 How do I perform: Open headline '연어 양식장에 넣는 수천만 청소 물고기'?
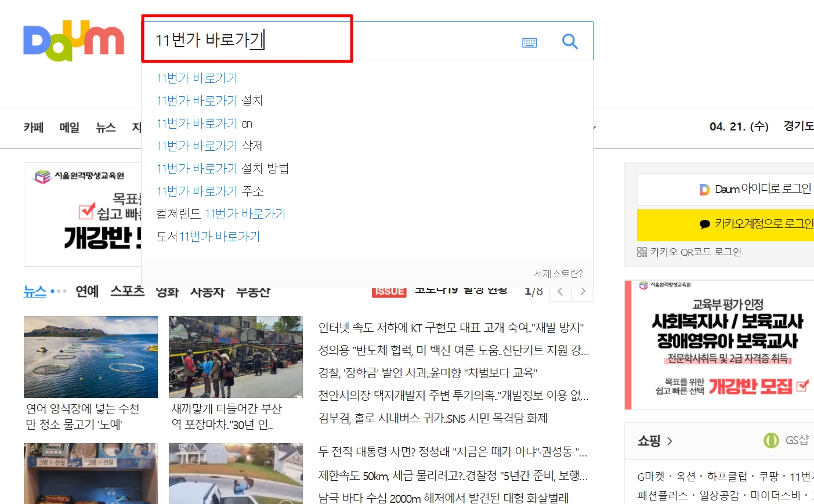(83, 416)
